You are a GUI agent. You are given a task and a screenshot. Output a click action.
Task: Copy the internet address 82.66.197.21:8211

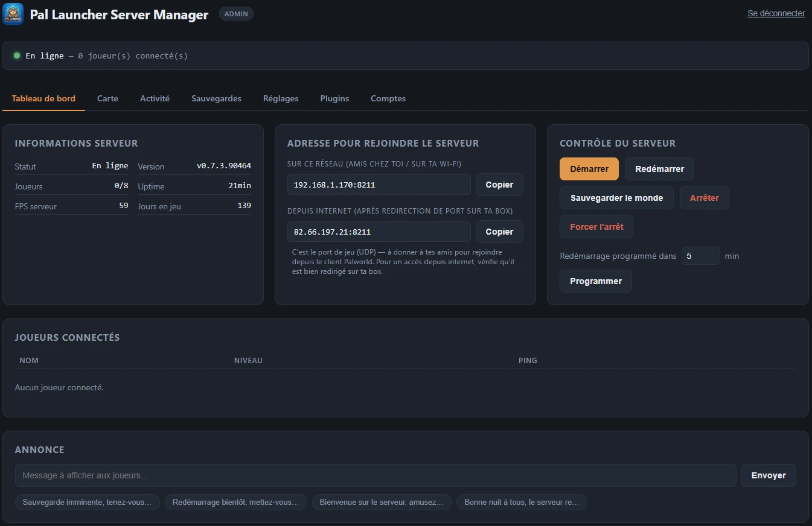pos(499,232)
